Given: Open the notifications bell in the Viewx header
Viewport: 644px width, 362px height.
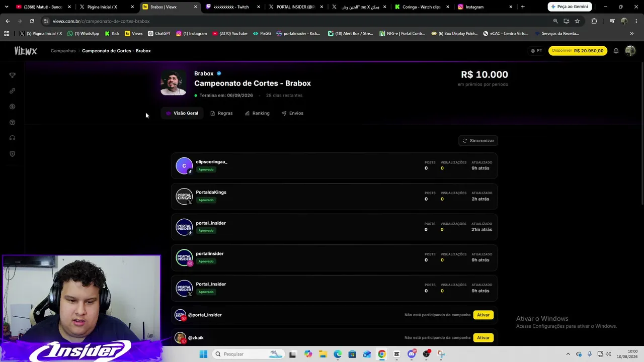Looking at the screenshot, I should coord(616,51).
